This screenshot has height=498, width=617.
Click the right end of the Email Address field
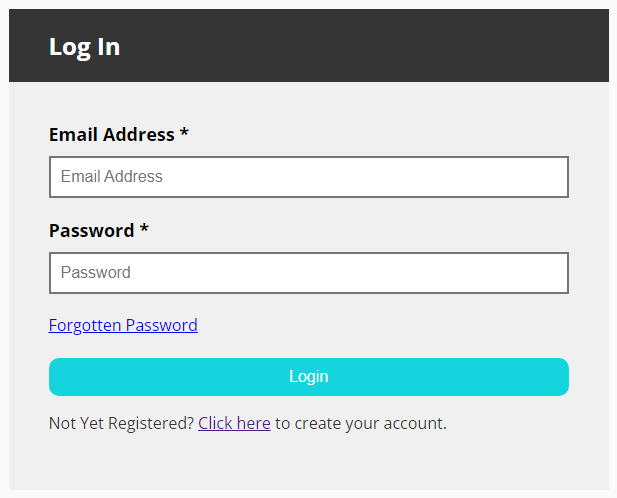[x=550, y=177]
